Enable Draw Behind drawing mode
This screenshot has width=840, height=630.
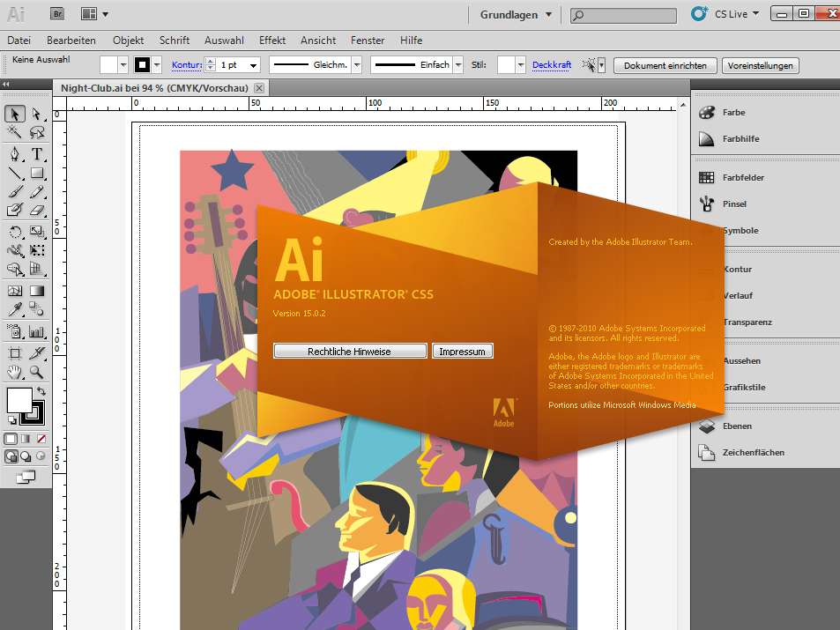click(x=26, y=456)
